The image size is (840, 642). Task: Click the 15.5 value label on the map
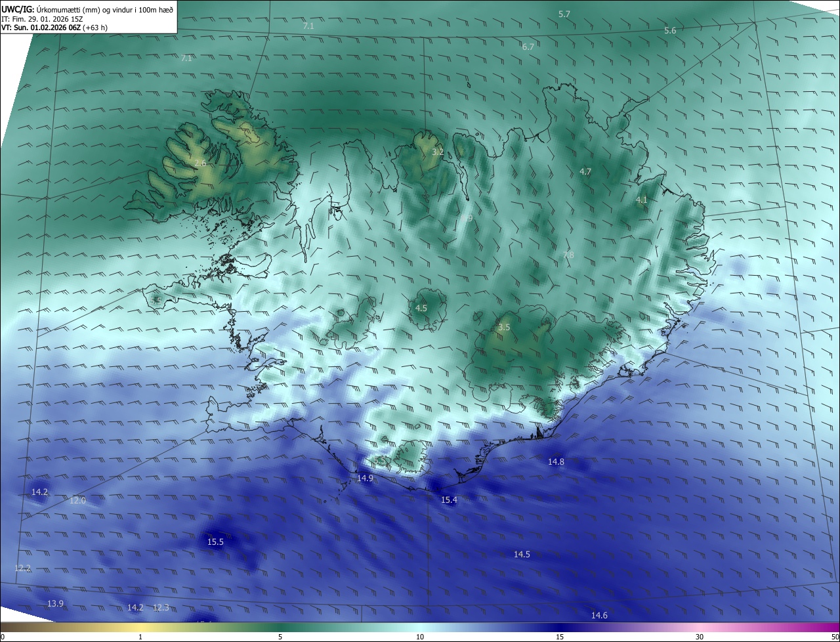(x=215, y=542)
